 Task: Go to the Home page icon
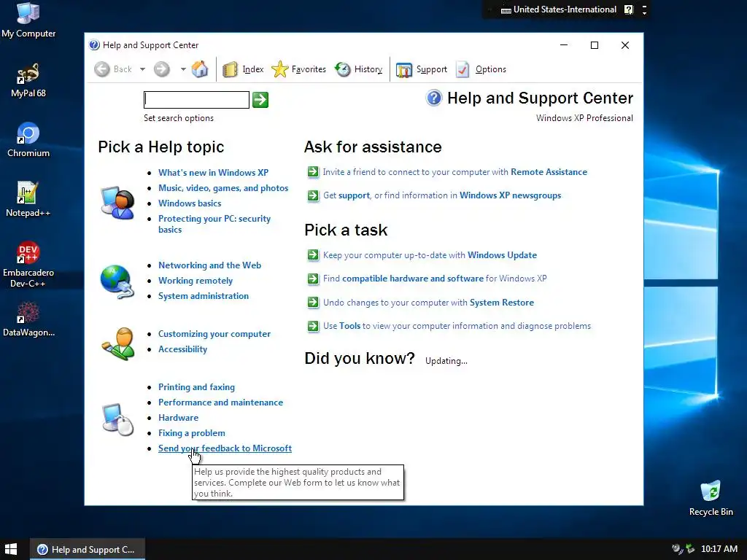point(200,69)
